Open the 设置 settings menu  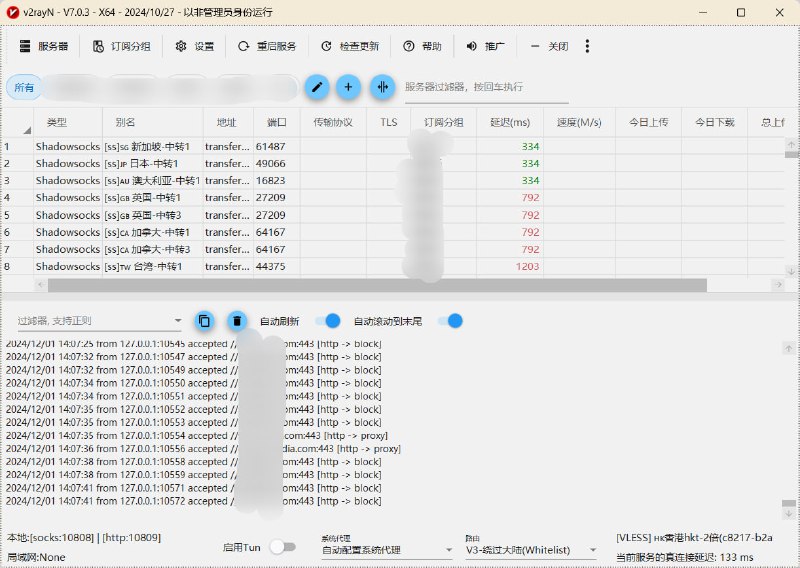coord(194,46)
